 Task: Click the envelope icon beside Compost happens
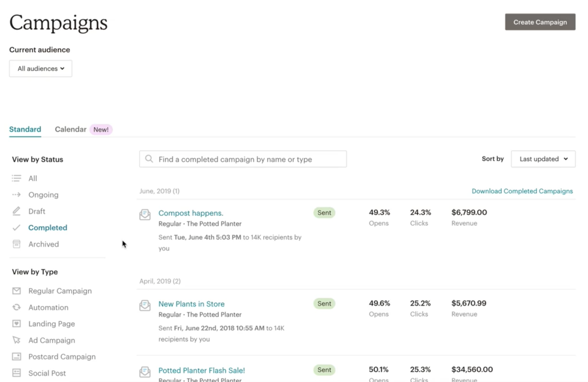[x=145, y=214]
